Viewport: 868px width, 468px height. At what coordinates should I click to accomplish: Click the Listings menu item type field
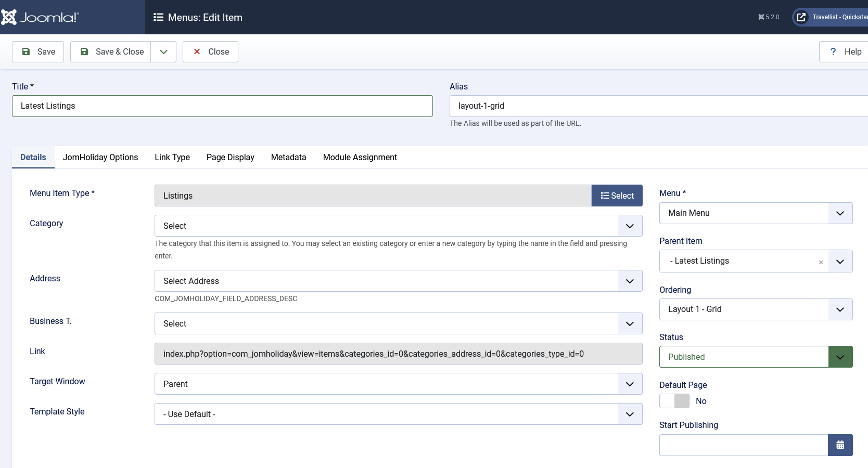(x=373, y=196)
